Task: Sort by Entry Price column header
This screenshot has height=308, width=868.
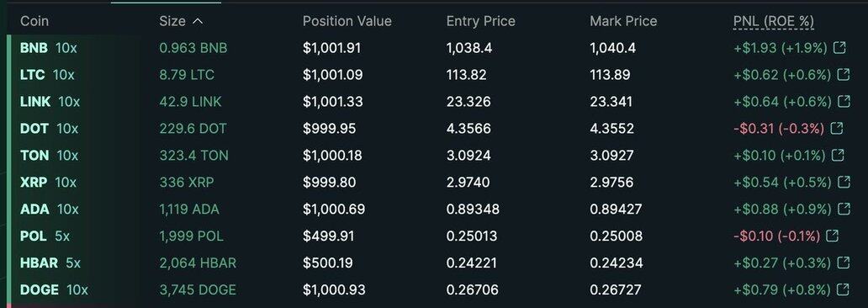Action: pyautogui.click(x=480, y=21)
